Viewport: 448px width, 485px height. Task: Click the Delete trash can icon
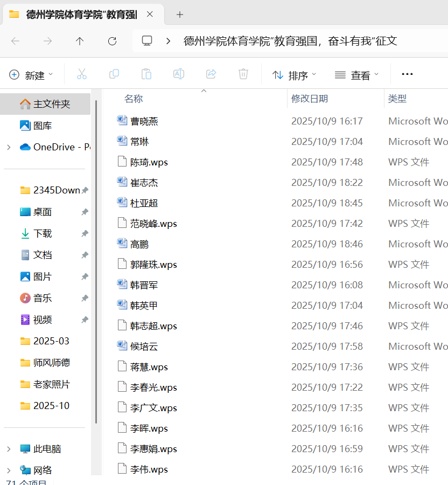click(x=243, y=74)
